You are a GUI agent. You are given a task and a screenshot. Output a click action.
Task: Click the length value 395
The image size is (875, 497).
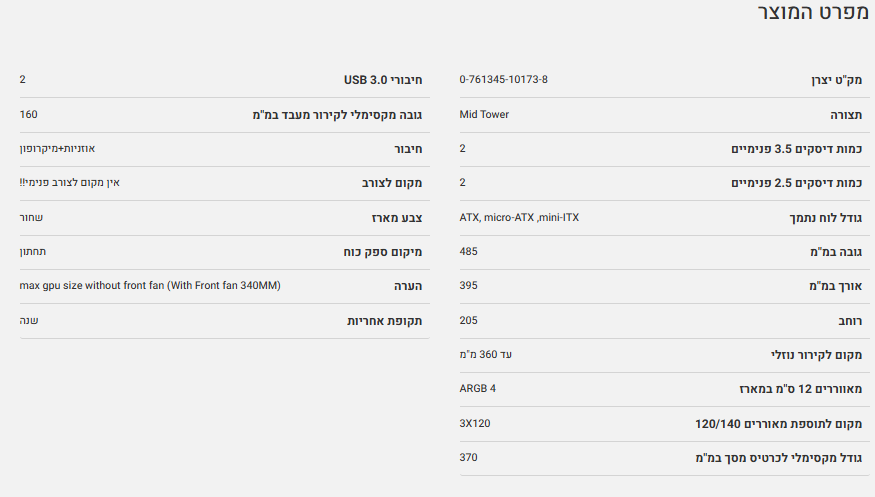click(468, 286)
